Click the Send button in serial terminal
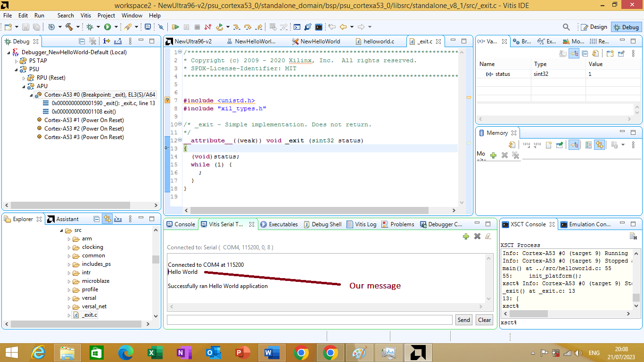 pos(464,320)
